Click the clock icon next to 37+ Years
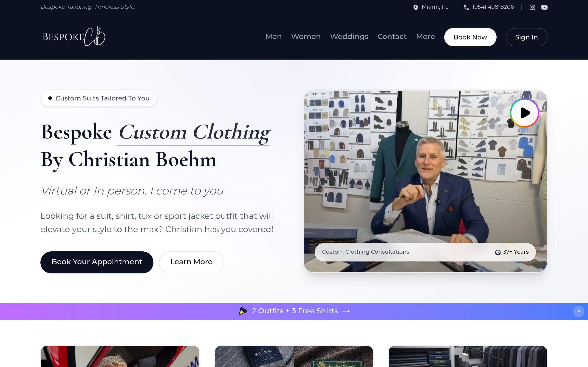This screenshot has height=367, width=588. coord(498,253)
